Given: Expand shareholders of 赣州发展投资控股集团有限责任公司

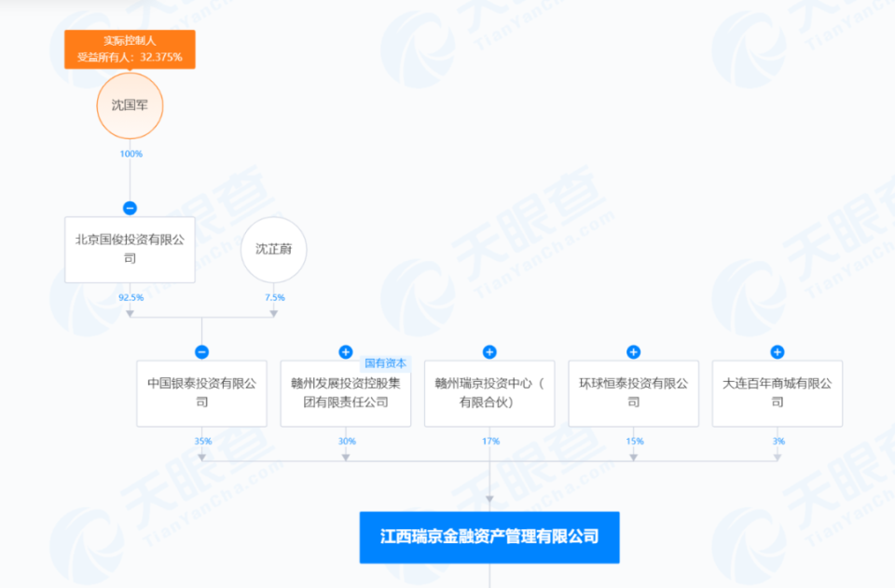Looking at the screenshot, I should 346,351.
